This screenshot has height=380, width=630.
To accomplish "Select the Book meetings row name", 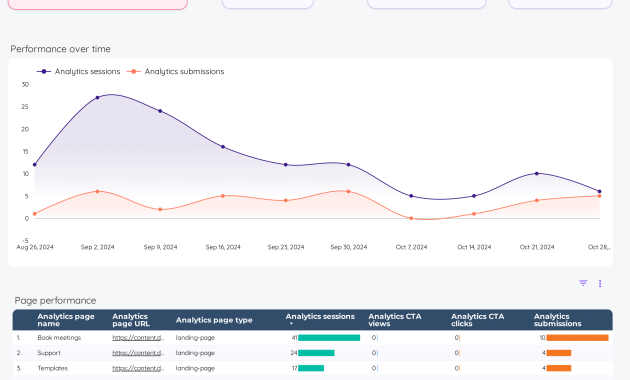I will pos(59,338).
